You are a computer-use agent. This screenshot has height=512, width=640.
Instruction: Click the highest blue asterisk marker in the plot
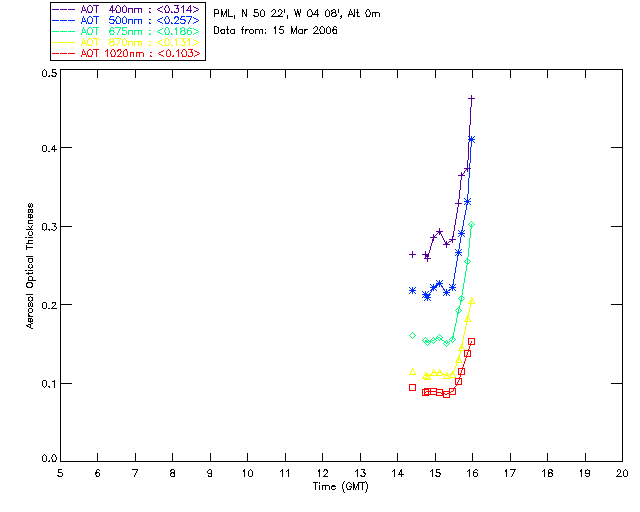click(471, 140)
